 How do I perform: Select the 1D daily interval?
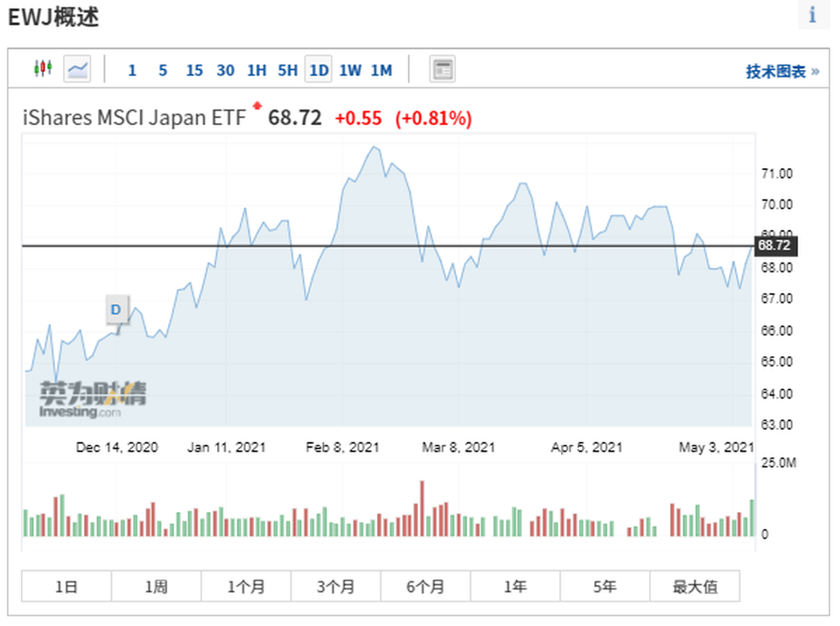(318, 70)
